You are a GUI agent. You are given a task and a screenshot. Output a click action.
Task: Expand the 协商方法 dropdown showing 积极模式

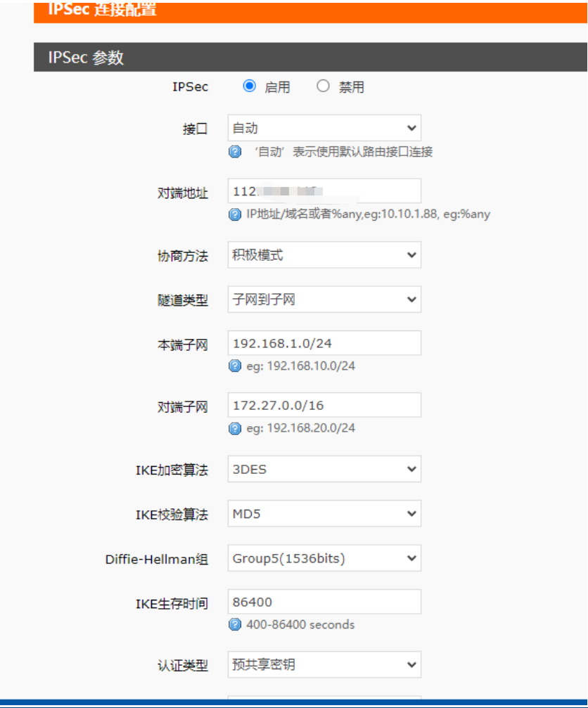tap(324, 255)
